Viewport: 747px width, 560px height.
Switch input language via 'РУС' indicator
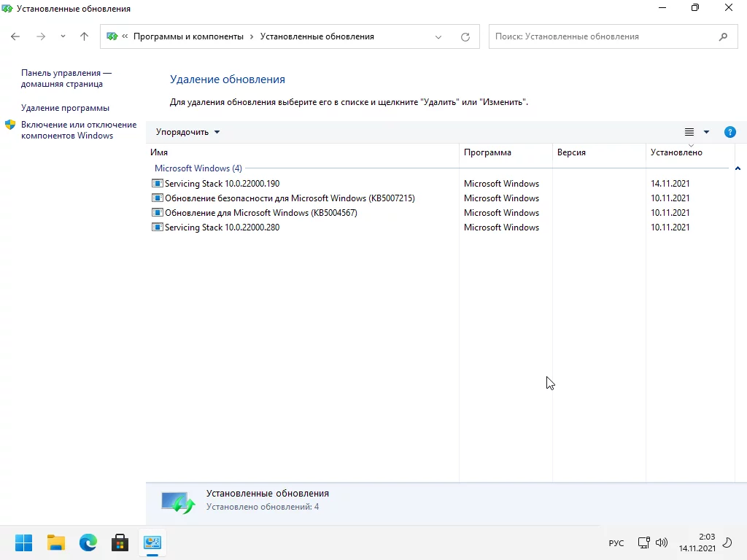pyautogui.click(x=616, y=542)
